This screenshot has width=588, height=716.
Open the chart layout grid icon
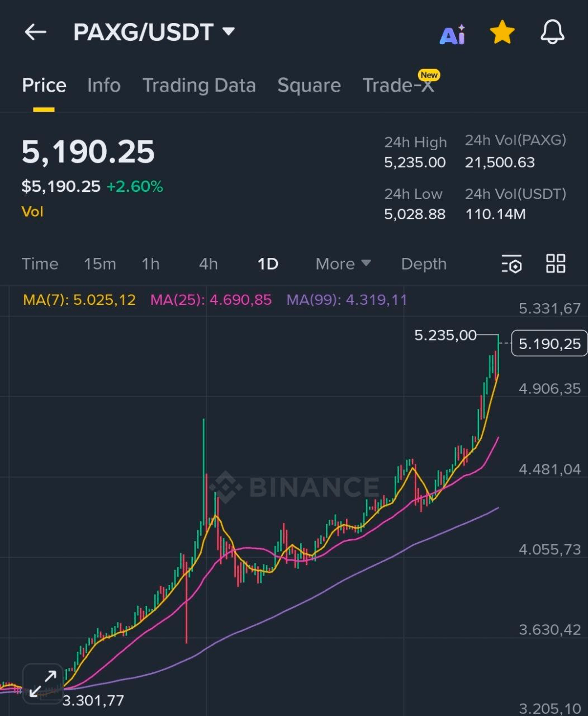coord(556,263)
